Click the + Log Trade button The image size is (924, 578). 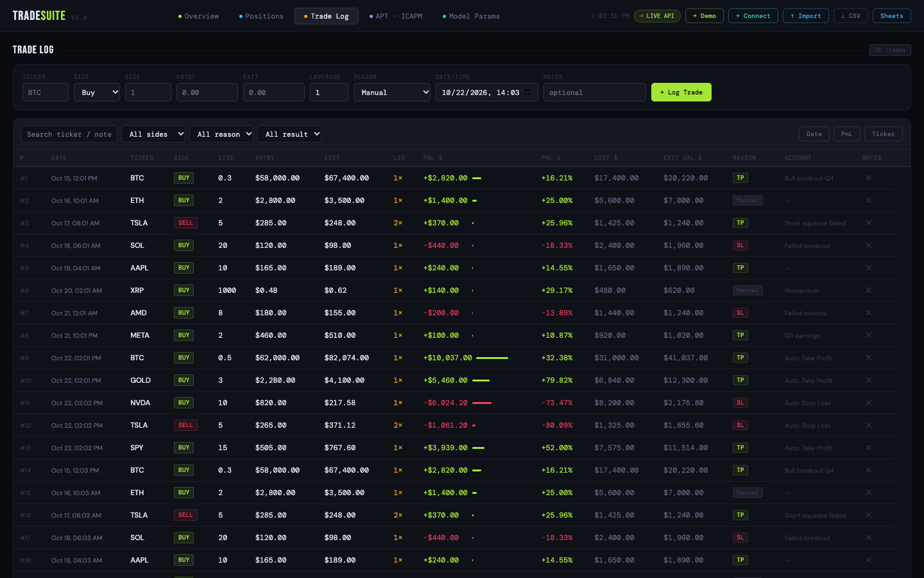pyautogui.click(x=681, y=92)
